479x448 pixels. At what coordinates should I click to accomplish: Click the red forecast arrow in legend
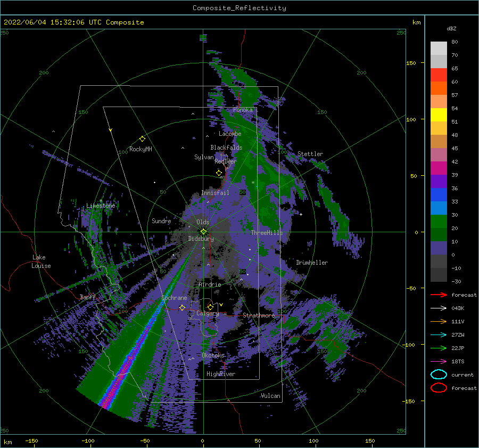(x=439, y=295)
